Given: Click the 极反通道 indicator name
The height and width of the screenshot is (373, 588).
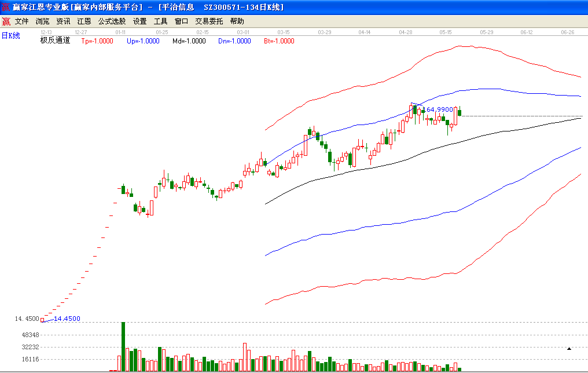Looking at the screenshot, I should coord(56,40).
